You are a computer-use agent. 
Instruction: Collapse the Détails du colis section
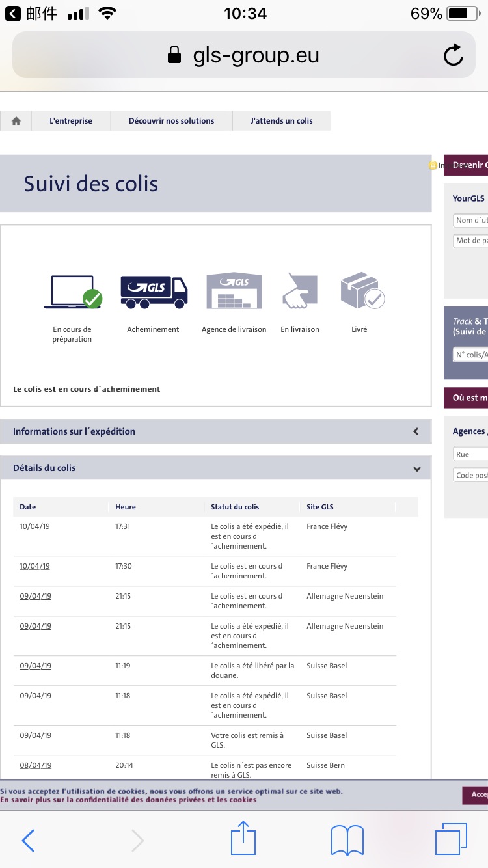(215, 468)
